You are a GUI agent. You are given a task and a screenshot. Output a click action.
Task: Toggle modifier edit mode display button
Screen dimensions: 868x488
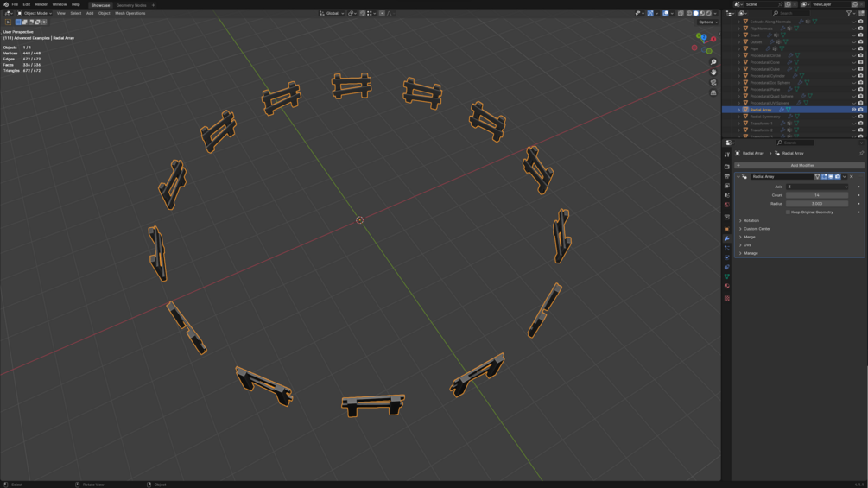(x=824, y=176)
